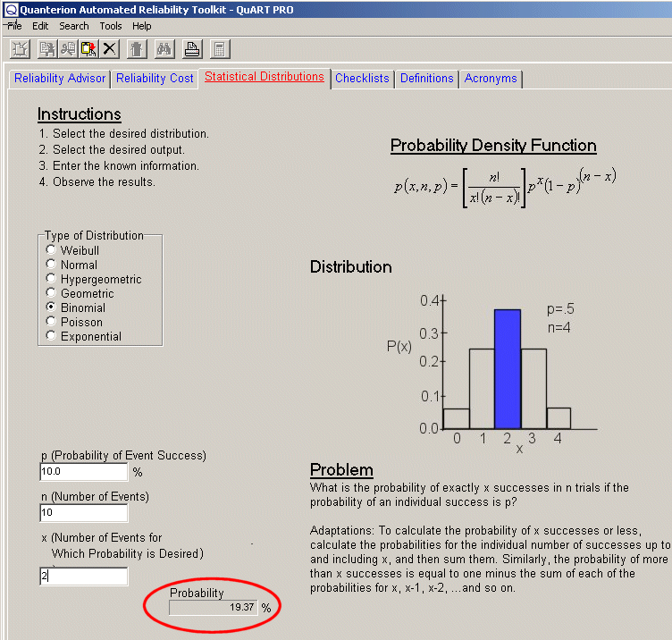This screenshot has height=640, width=672.
Task: Go to the Definitions tab
Action: [x=427, y=79]
